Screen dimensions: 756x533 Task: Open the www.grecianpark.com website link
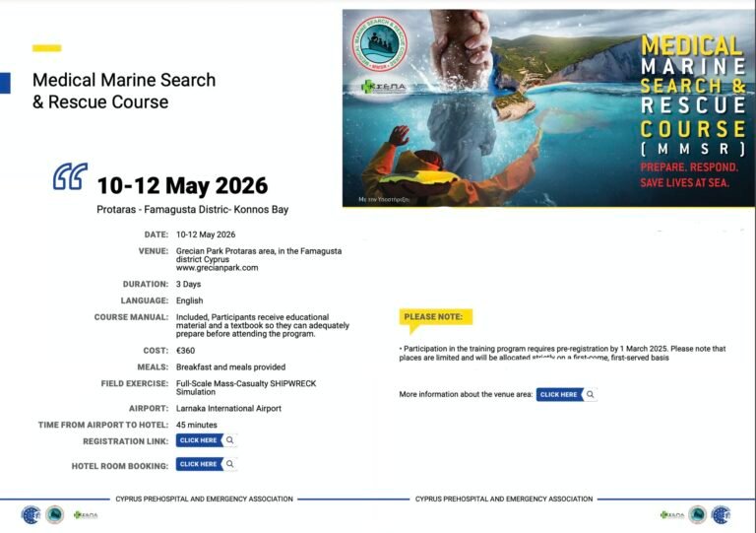pos(217,268)
